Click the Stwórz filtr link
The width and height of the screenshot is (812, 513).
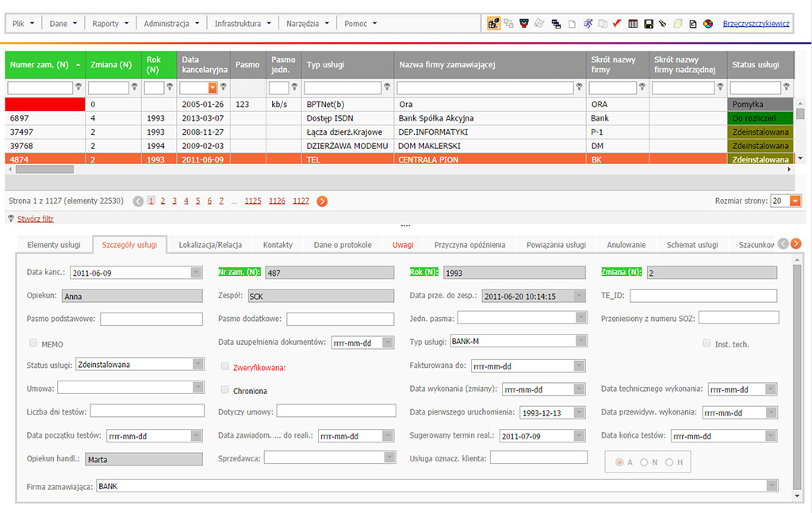pos(36,219)
